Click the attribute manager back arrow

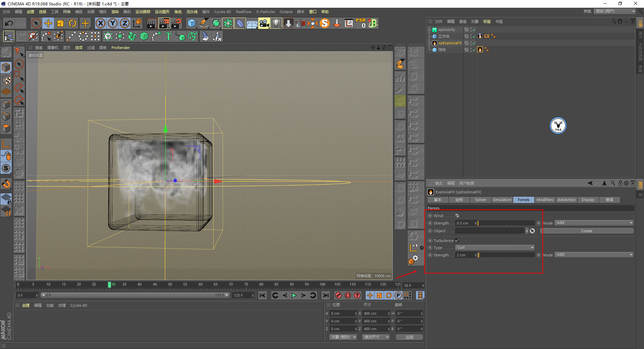click(590, 183)
